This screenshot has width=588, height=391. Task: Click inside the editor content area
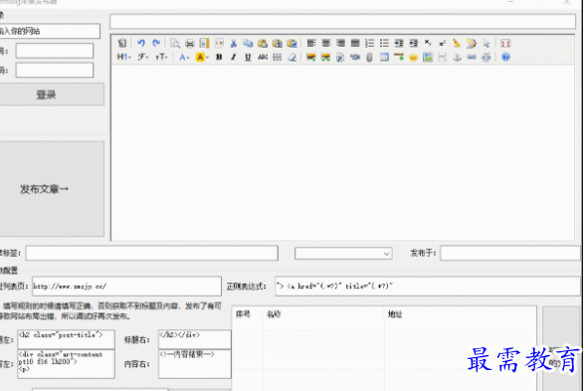pyautogui.click(x=342, y=152)
